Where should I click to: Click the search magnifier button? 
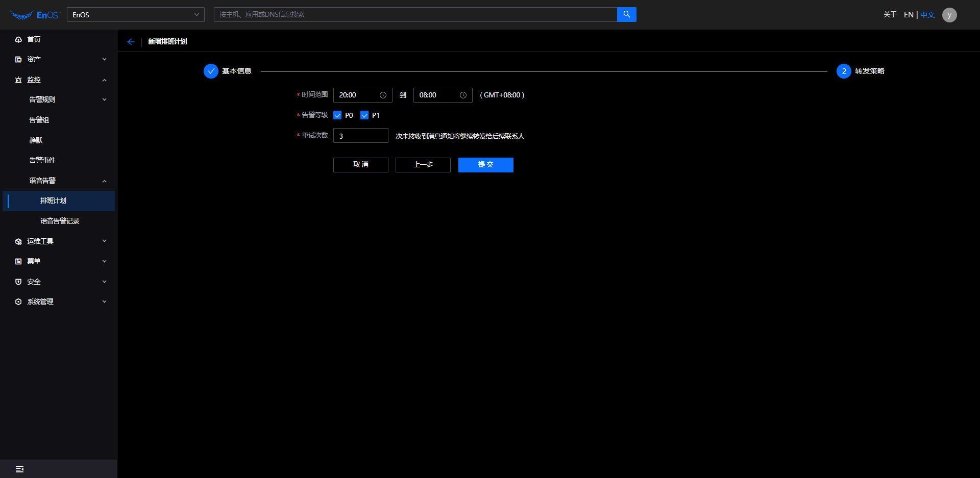tap(626, 14)
